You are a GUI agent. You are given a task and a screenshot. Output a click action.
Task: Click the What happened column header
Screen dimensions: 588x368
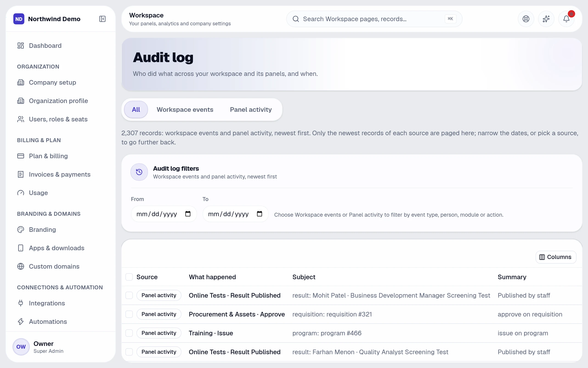(x=212, y=277)
